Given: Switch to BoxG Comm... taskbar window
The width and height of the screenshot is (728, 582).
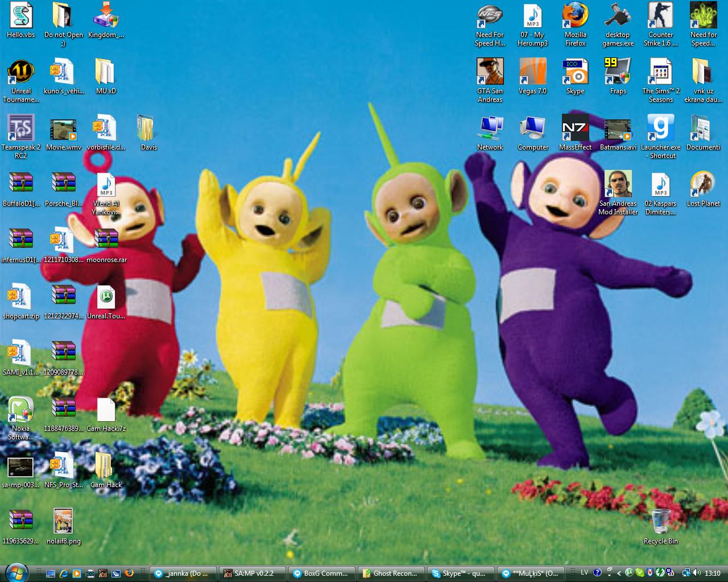Looking at the screenshot, I should (x=322, y=573).
